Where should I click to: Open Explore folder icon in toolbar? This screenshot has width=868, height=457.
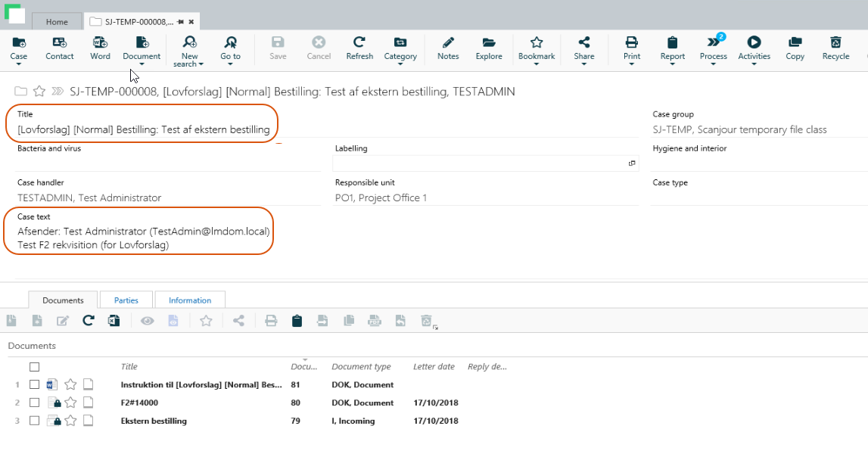pos(489,43)
